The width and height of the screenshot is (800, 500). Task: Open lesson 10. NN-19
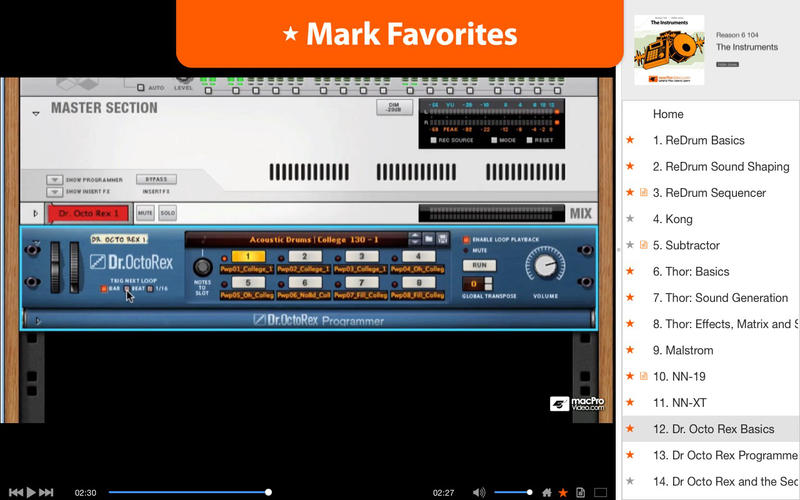[x=679, y=377]
